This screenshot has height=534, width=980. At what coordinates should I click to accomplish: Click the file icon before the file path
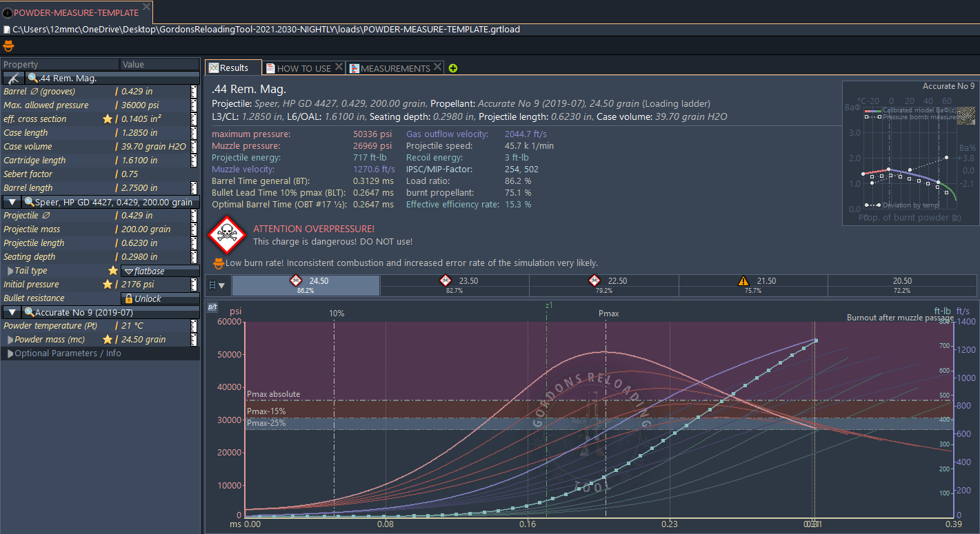pos(6,30)
